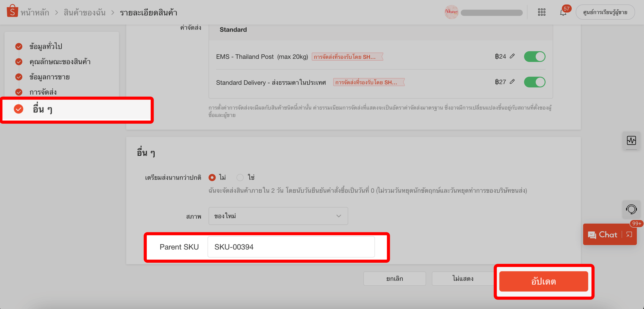Open the performance analytics icon on right edge

pyautogui.click(x=631, y=140)
